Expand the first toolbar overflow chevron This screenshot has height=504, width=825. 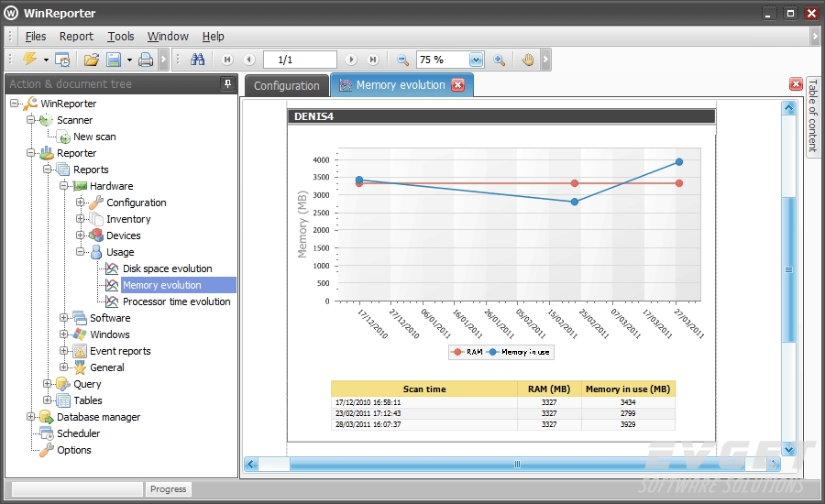(x=163, y=60)
